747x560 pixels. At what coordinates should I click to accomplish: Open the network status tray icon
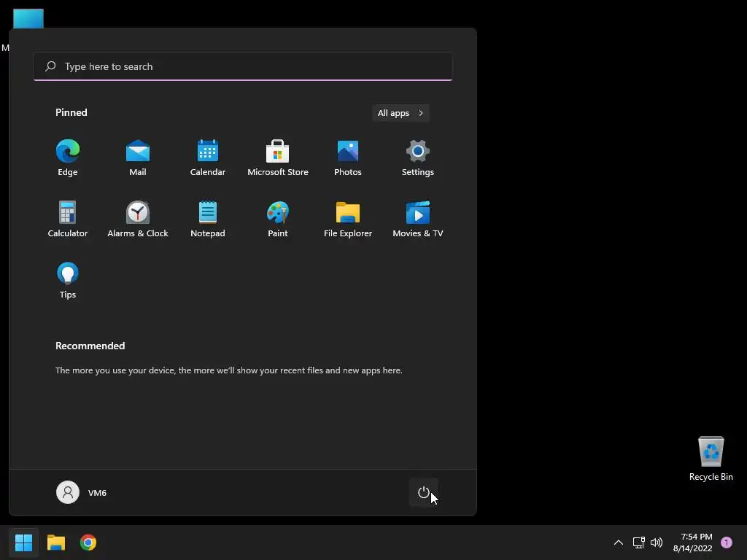point(638,542)
